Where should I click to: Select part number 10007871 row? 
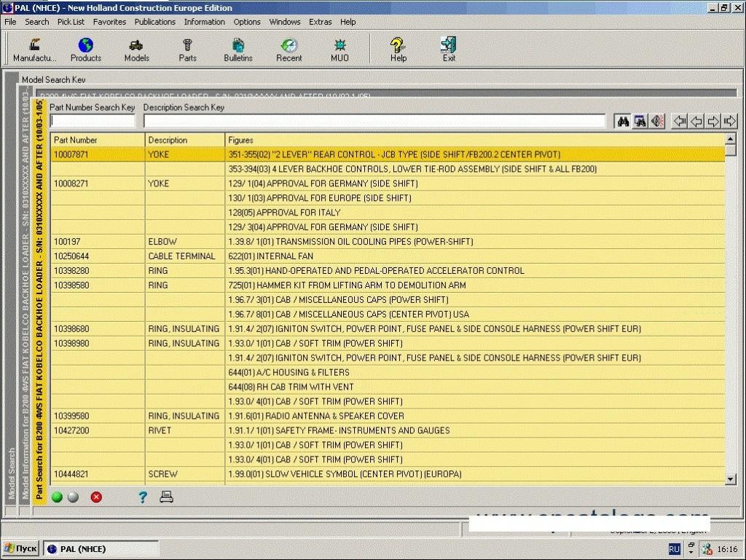(x=388, y=154)
